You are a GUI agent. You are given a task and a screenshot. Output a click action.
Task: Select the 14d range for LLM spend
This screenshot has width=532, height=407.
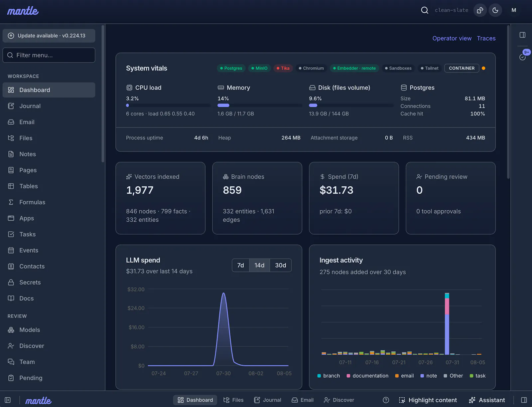[259, 265]
